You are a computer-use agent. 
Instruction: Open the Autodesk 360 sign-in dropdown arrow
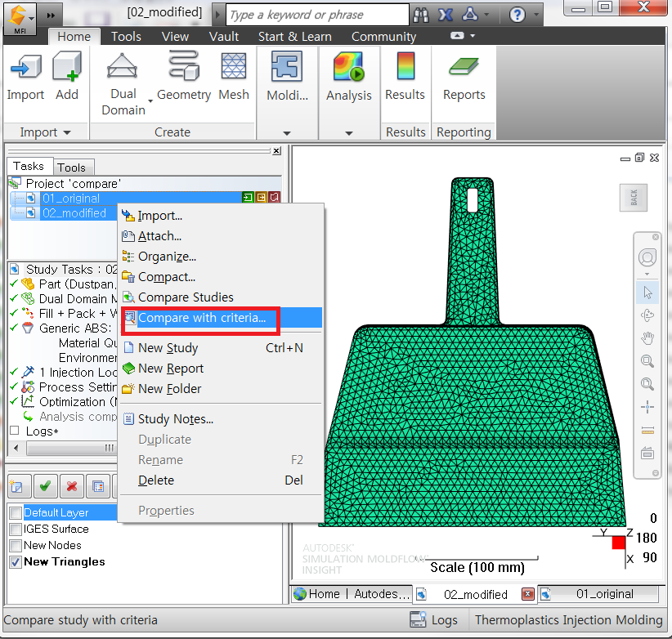click(x=486, y=14)
